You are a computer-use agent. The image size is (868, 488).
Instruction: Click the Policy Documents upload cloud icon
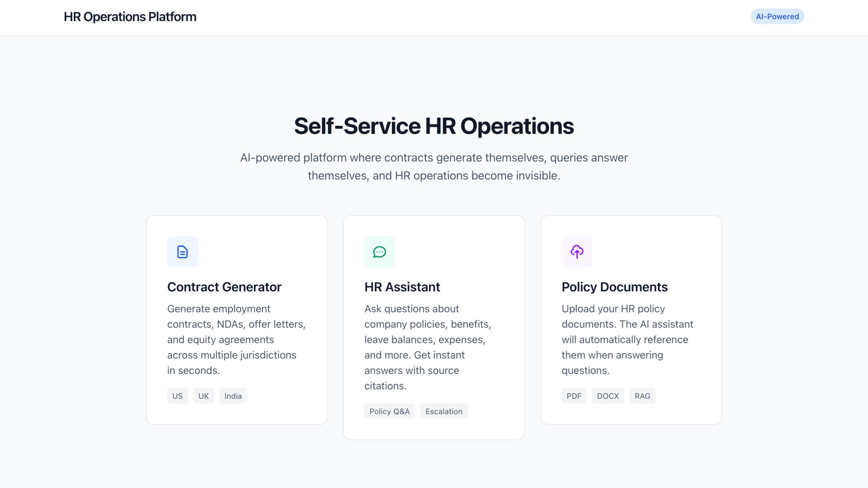click(x=577, y=252)
